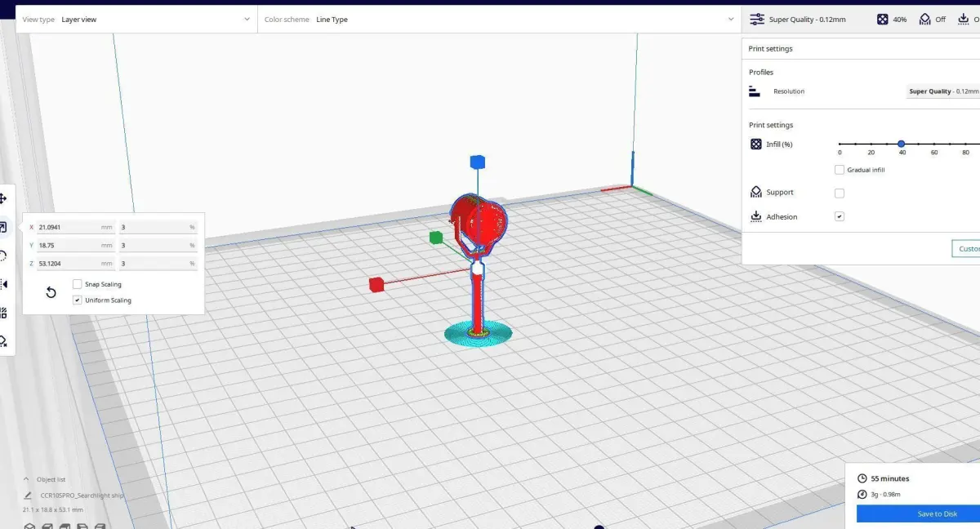Viewport: 980px width, 529px height.
Task: Disable the Uniform Scaling checkbox
Action: pyautogui.click(x=77, y=300)
